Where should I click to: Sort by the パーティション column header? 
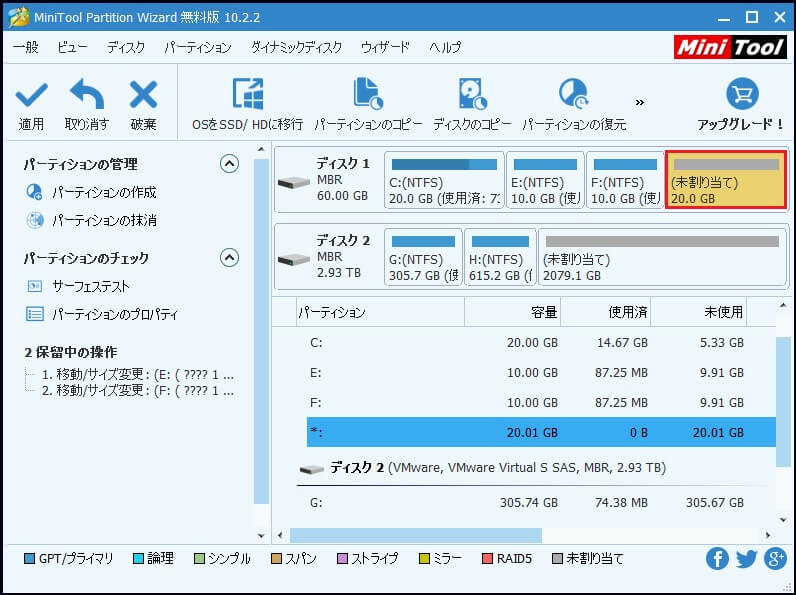pos(381,312)
